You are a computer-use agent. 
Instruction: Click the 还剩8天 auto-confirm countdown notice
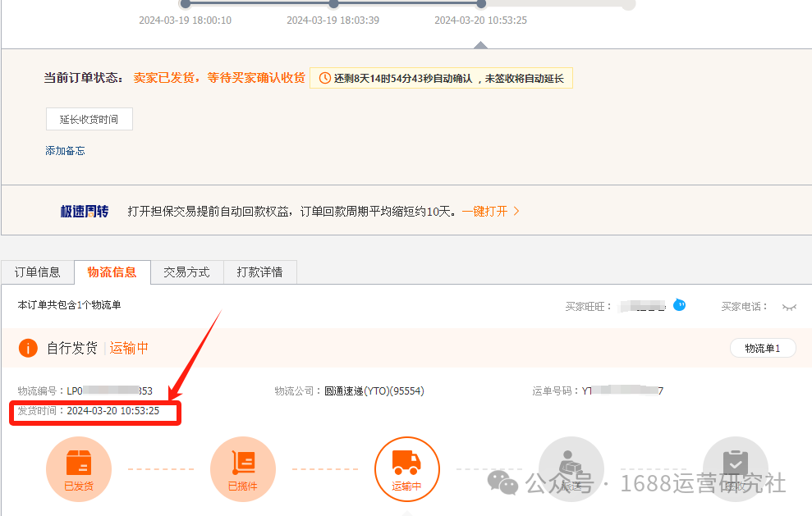tap(441, 78)
